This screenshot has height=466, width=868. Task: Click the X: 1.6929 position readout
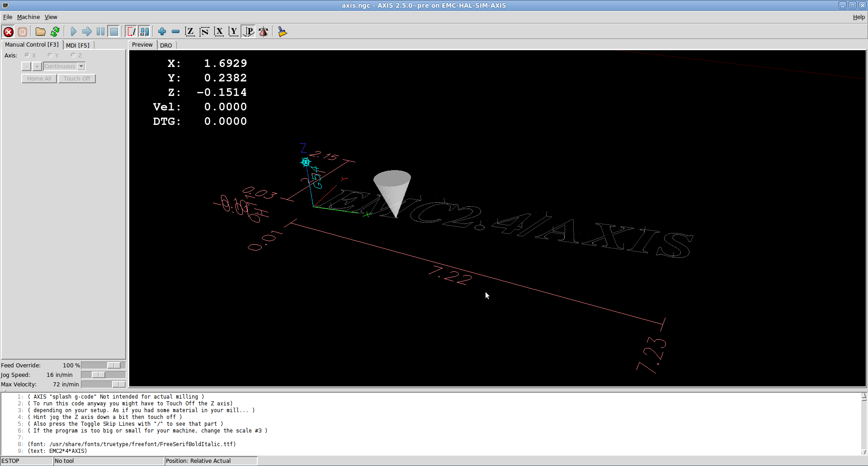coord(208,63)
